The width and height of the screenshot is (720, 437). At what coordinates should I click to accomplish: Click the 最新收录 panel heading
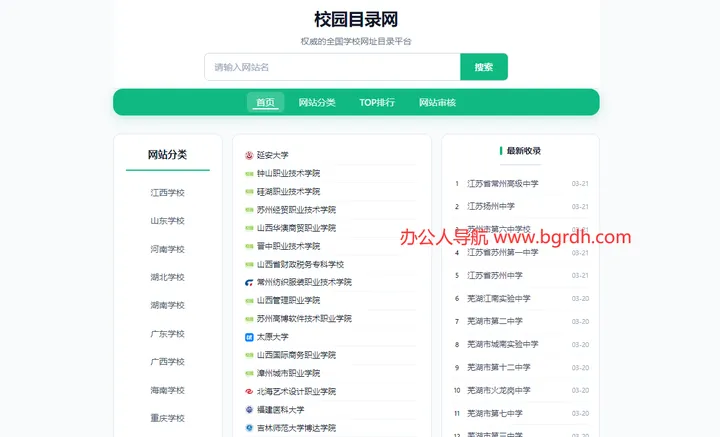pos(523,151)
